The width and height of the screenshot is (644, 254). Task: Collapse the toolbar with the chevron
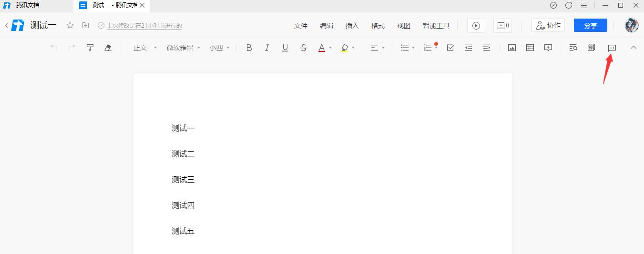(634, 48)
